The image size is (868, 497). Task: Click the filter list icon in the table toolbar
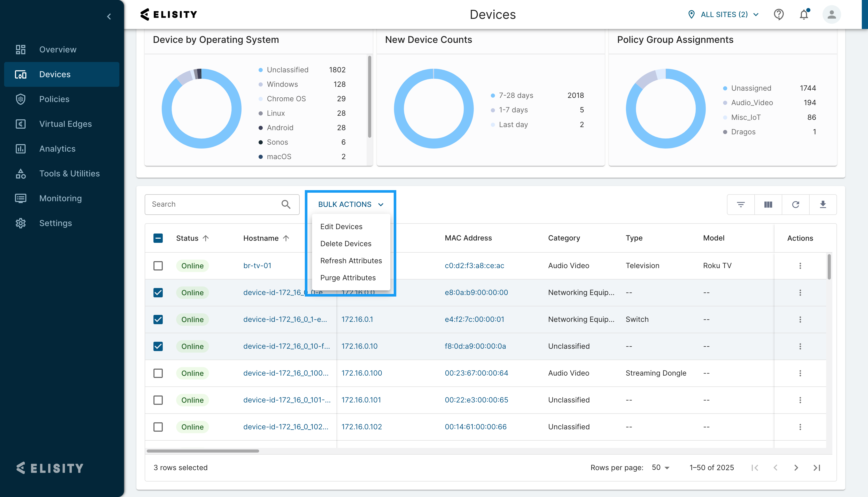coord(740,205)
